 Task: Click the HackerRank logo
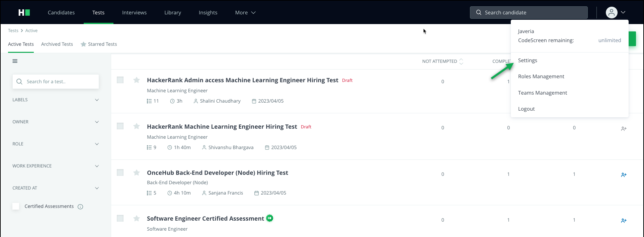click(x=24, y=12)
